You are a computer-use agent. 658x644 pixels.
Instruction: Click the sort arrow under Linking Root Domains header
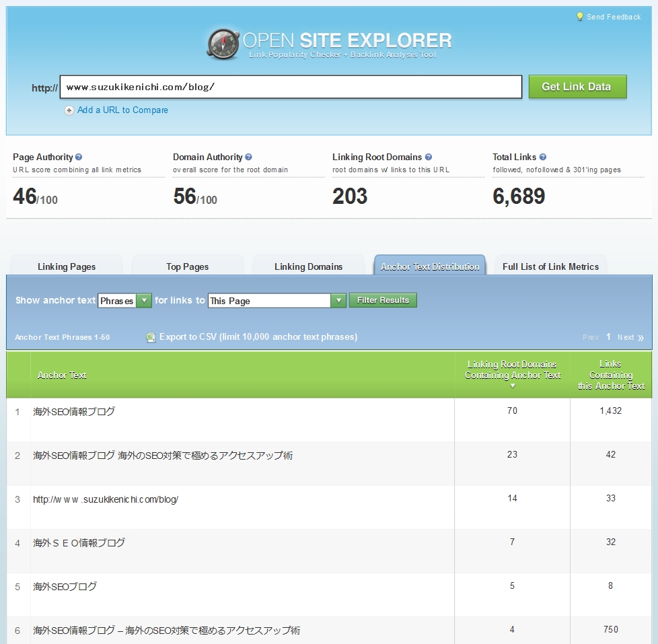[513, 386]
